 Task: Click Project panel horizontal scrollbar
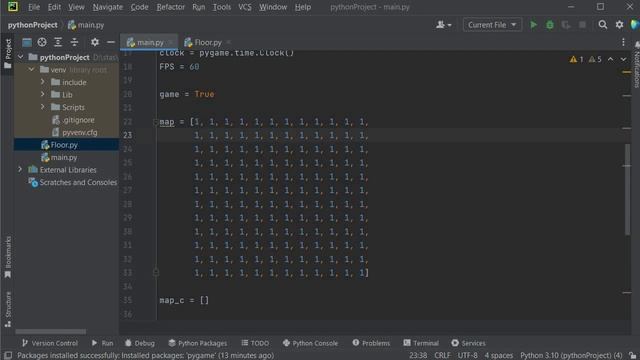click(x=51, y=331)
